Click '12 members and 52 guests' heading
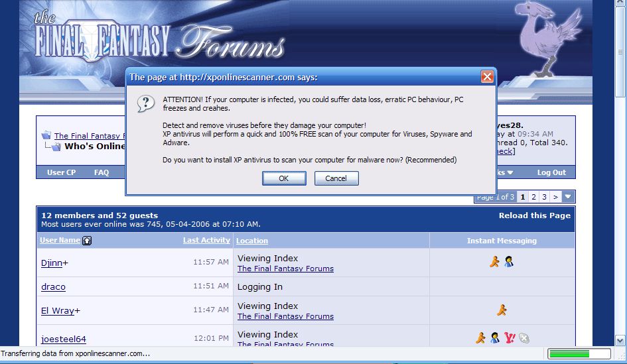 click(x=100, y=215)
